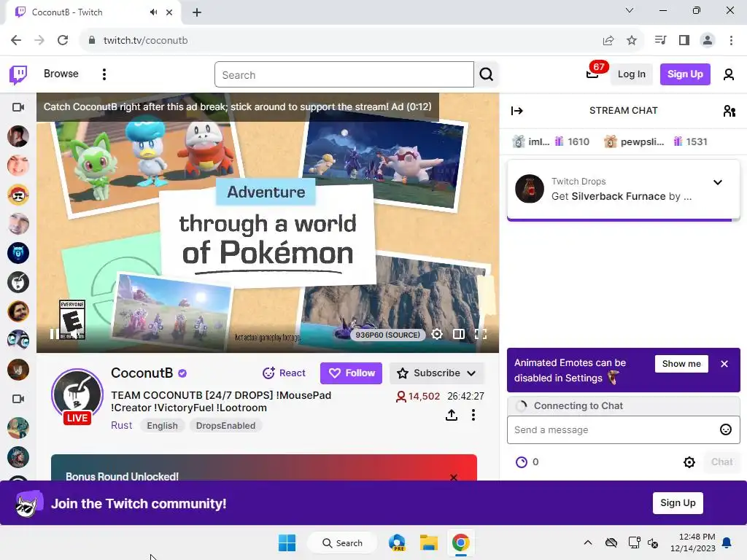Open video player settings gear

point(437,334)
